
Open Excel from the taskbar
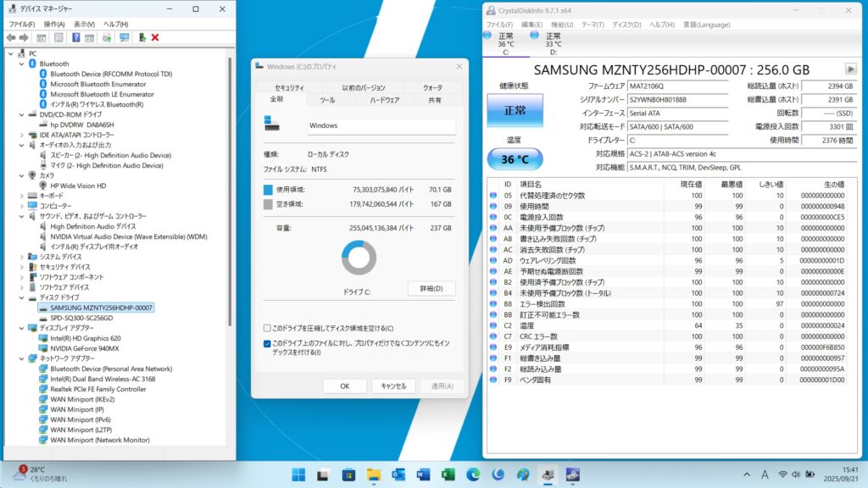448,474
